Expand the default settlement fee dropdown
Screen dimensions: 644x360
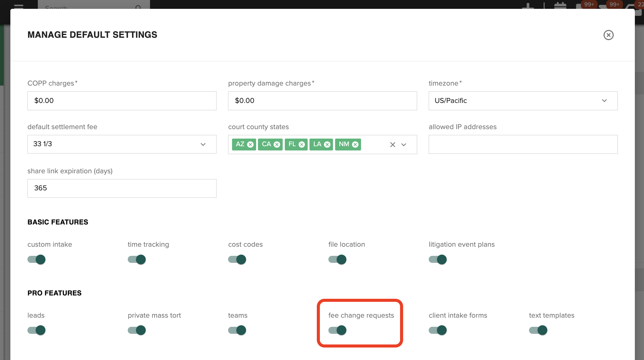(122, 144)
